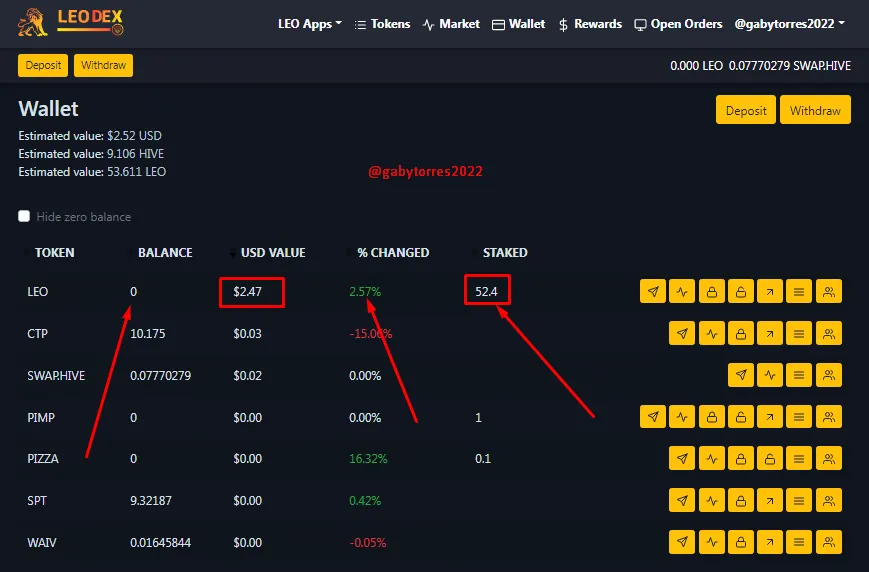
Task: Sort table by BALANCE column header
Action: pos(165,253)
